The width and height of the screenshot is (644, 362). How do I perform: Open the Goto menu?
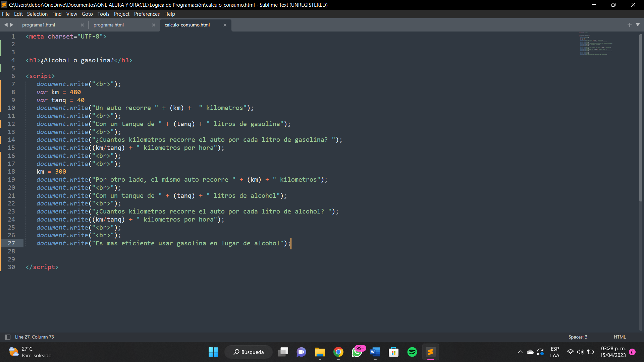coord(87,14)
